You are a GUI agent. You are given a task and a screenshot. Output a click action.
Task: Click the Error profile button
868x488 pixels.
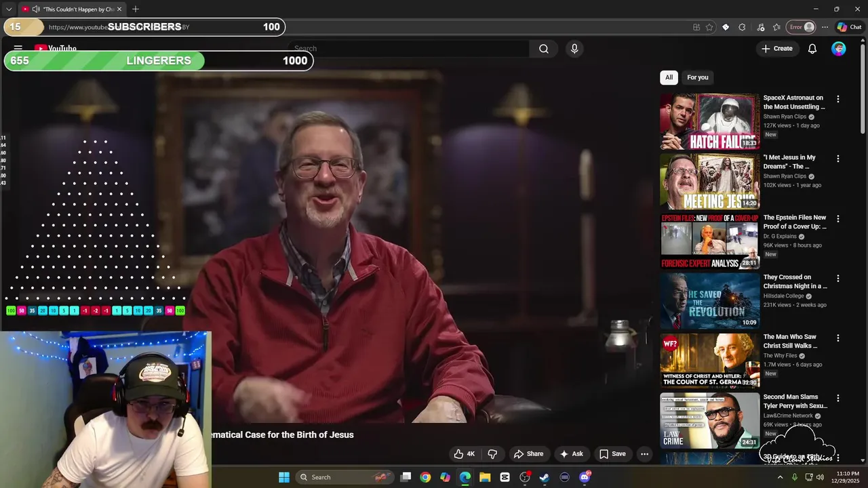(x=801, y=27)
